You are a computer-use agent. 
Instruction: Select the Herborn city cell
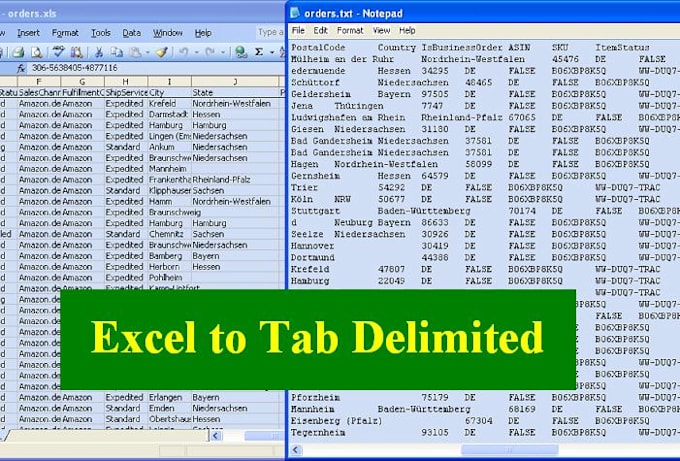point(170,267)
